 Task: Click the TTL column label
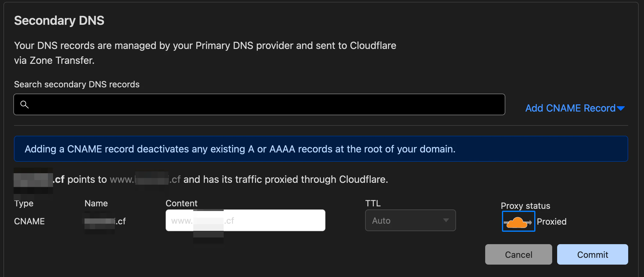pyautogui.click(x=373, y=203)
